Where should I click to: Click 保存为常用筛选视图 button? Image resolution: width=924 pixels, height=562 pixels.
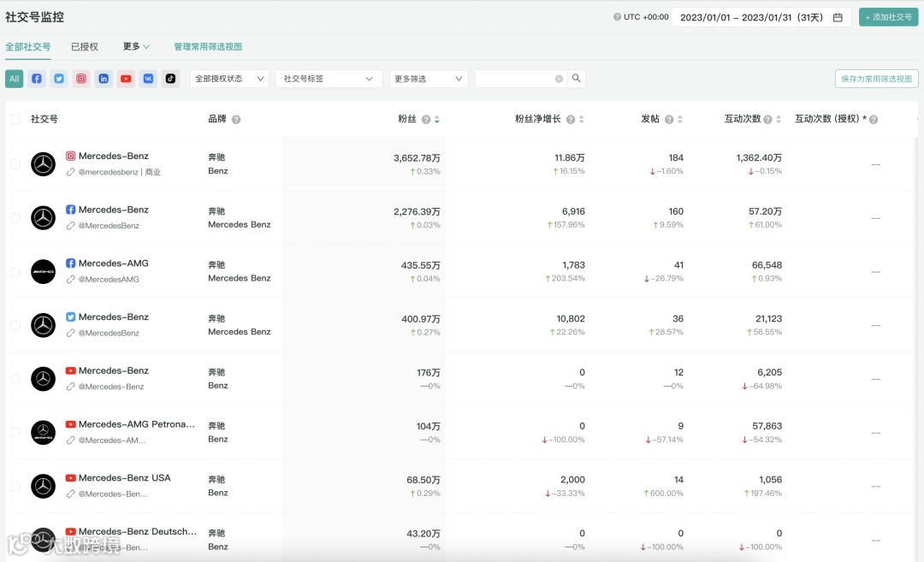[x=876, y=79]
